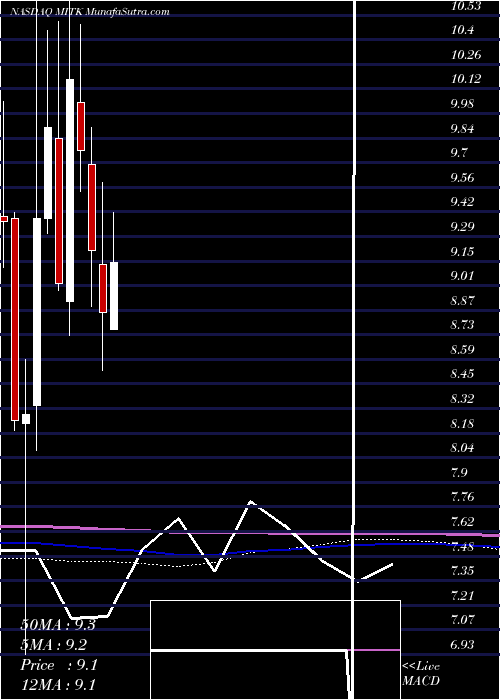Click the 6.93 price axis label

coord(464,644)
